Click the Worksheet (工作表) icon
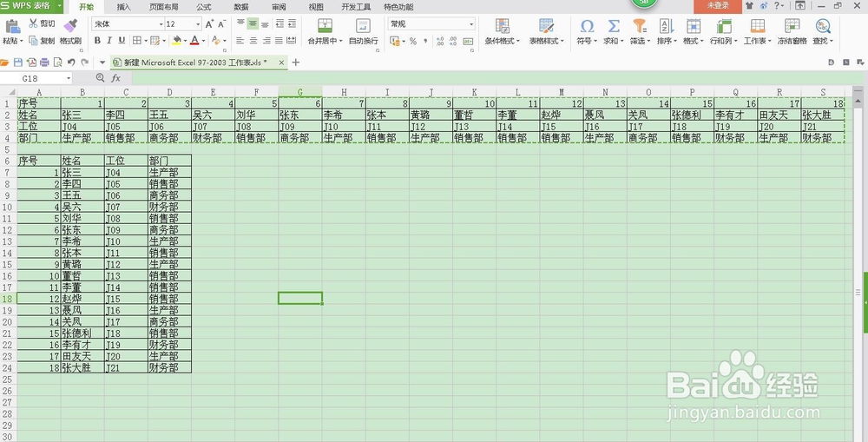Viewport: 868px width, 442px height. (757, 26)
